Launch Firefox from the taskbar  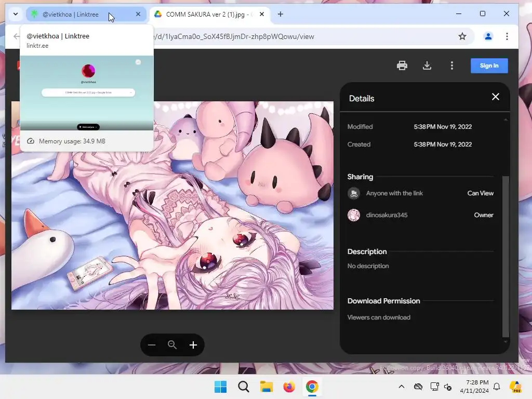pyautogui.click(x=289, y=387)
